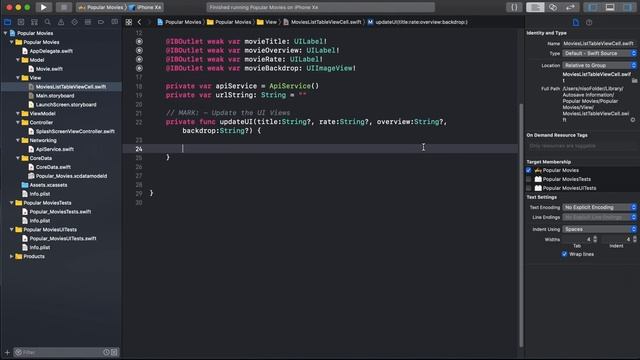This screenshot has height=360, width=640.
Task: Adjust the Tab width stepper
Action: tap(595, 239)
